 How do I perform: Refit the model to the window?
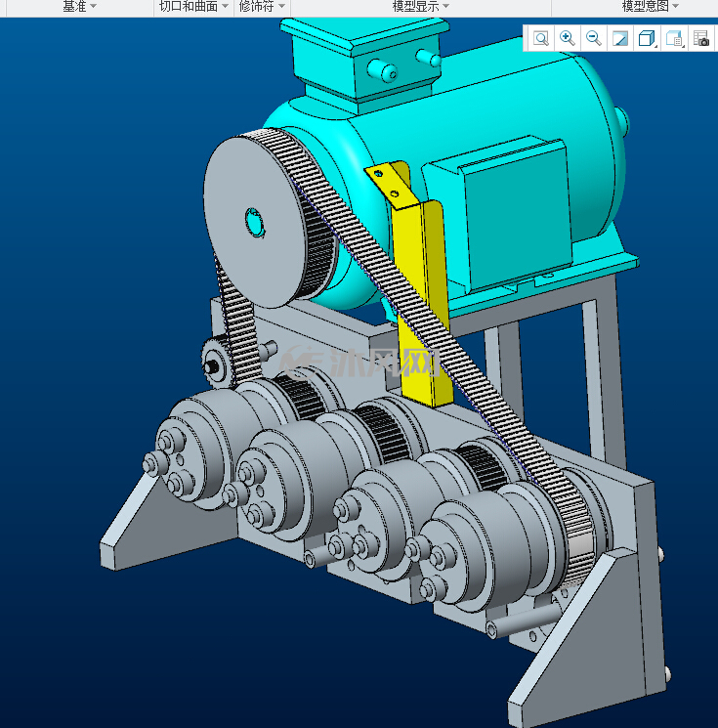click(x=541, y=38)
